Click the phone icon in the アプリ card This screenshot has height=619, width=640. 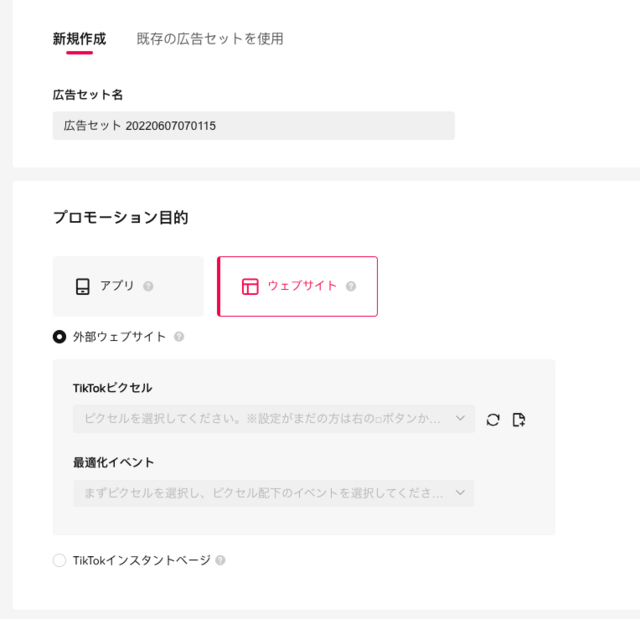point(82,286)
